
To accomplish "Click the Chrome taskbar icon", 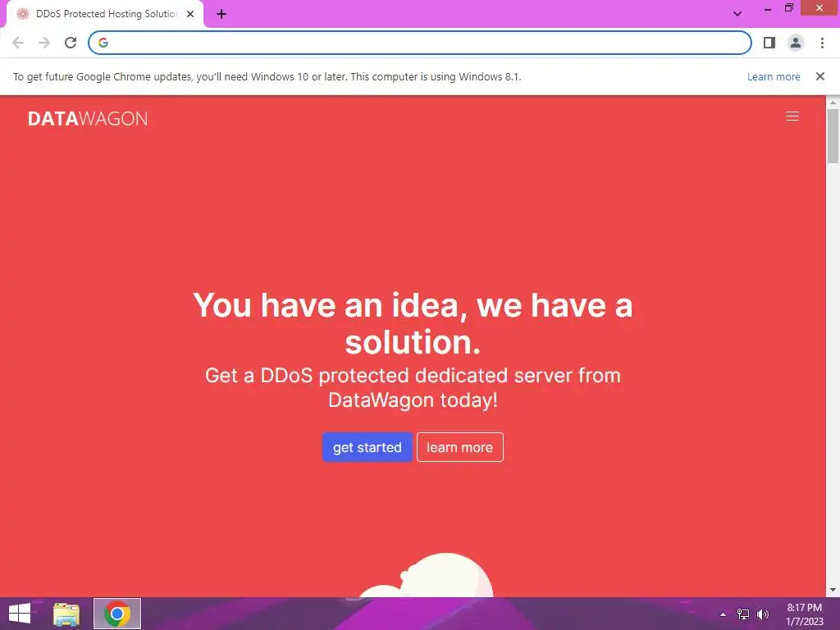I will [117, 614].
